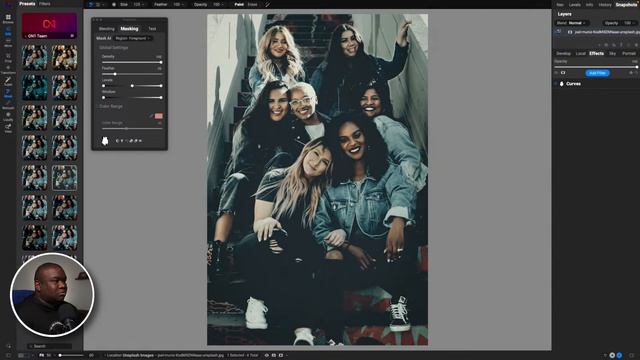
Task: Toggle the Curves filter on or off
Action: (556, 84)
